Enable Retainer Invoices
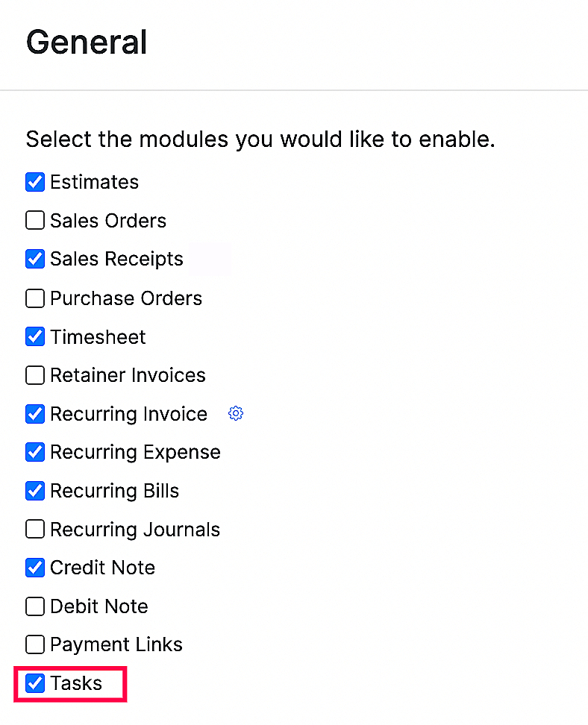The image size is (588, 725). click(x=34, y=374)
